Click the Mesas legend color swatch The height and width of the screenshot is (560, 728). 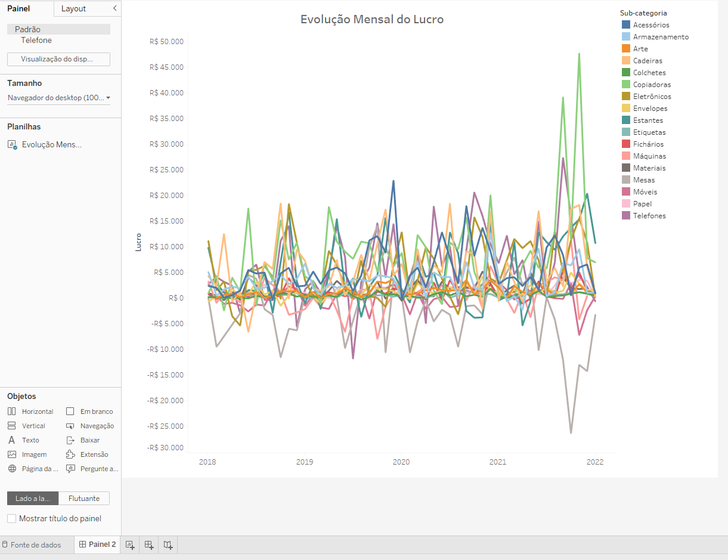(626, 180)
